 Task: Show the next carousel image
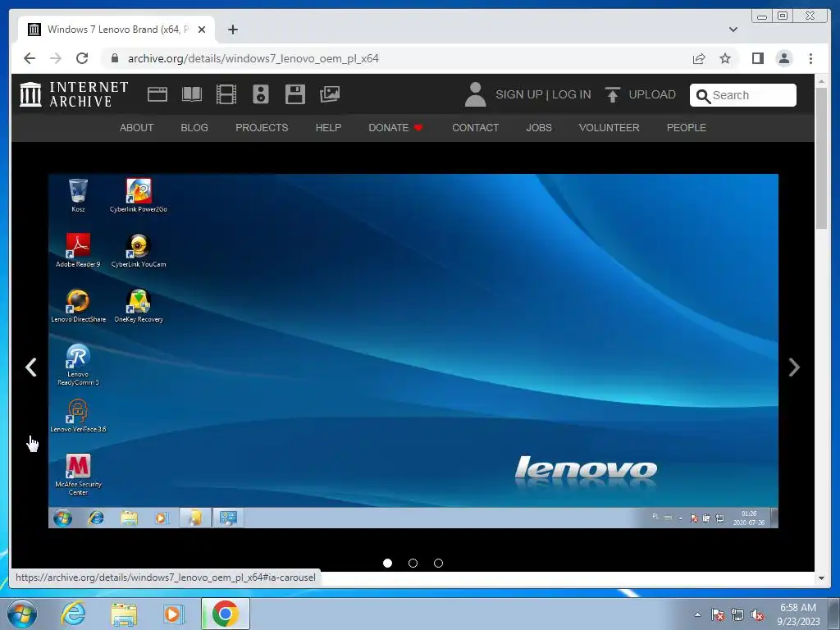point(794,367)
